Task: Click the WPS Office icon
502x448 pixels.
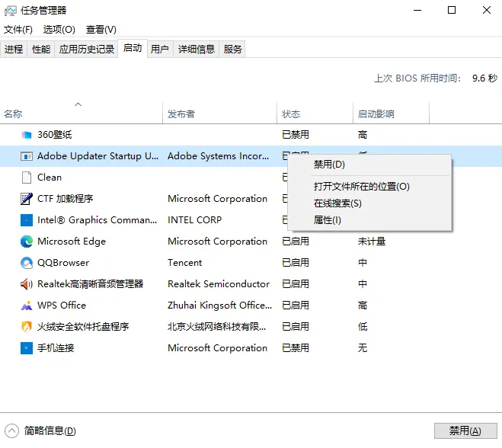Action: coord(27,306)
